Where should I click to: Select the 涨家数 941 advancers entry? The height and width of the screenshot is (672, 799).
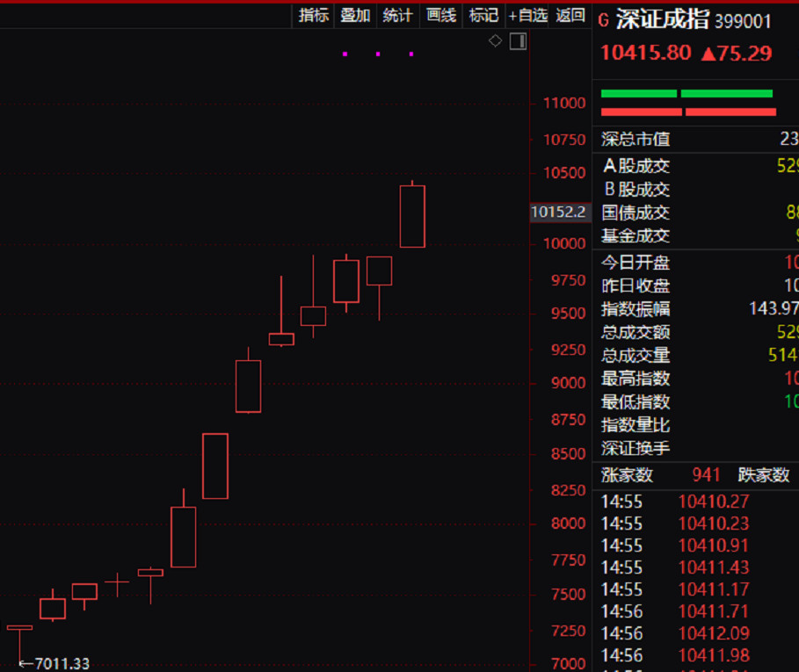click(660, 475)
